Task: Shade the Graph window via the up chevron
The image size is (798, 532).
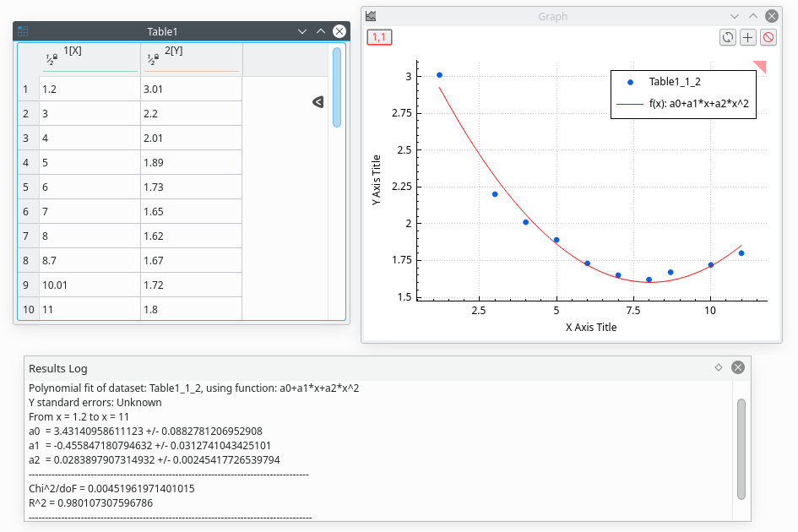Action: point(752,15)
